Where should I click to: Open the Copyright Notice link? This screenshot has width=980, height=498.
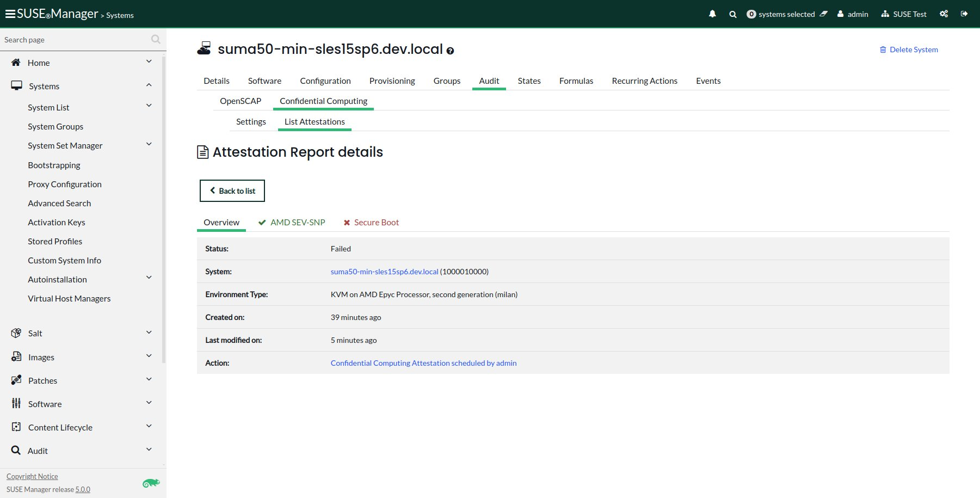[x=32, y=476]
